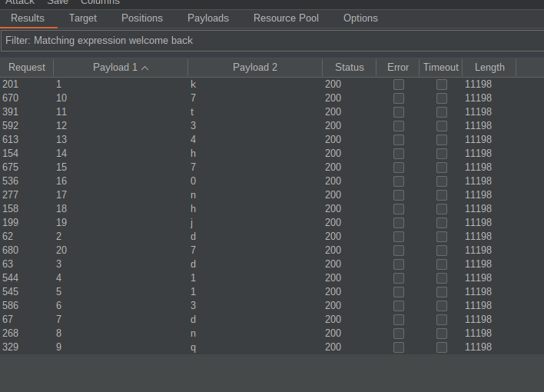This screenshot has width=544, height=392.
Task: Select request number 63 cell
Action: point(8,264)
